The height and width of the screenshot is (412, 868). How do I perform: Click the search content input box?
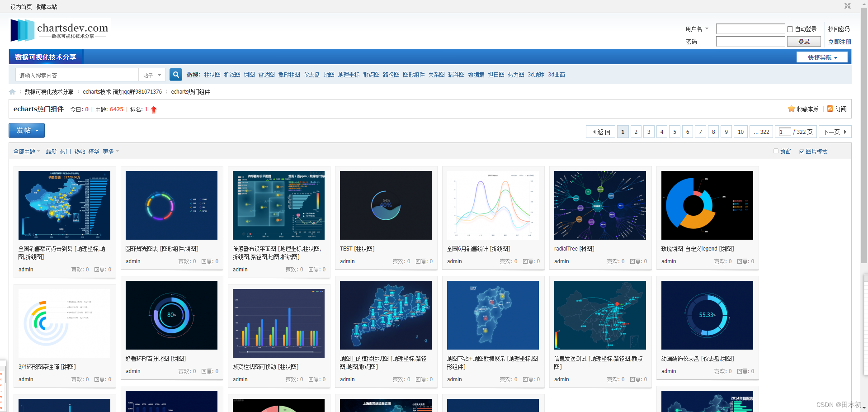tap(77, 75)
